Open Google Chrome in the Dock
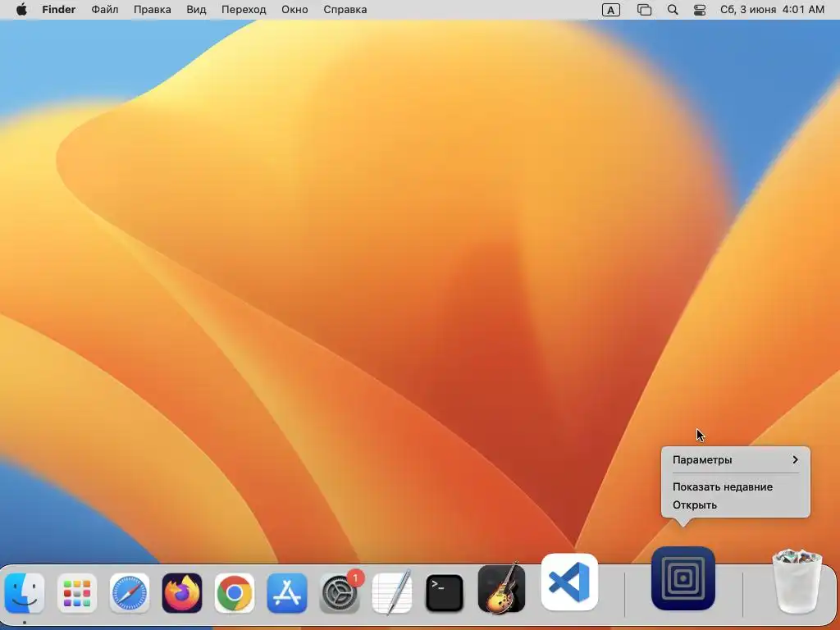The width and height of the screenshot is (840, 630). pos(235,593)
